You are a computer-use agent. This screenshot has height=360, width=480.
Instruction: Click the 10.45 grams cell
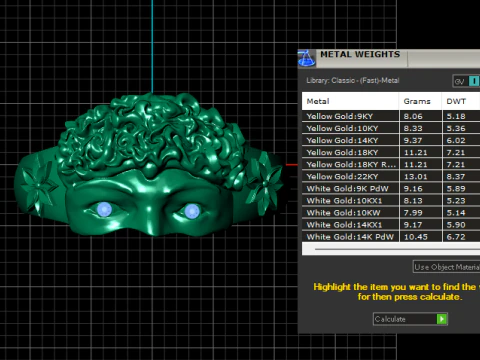pos(420,237)
